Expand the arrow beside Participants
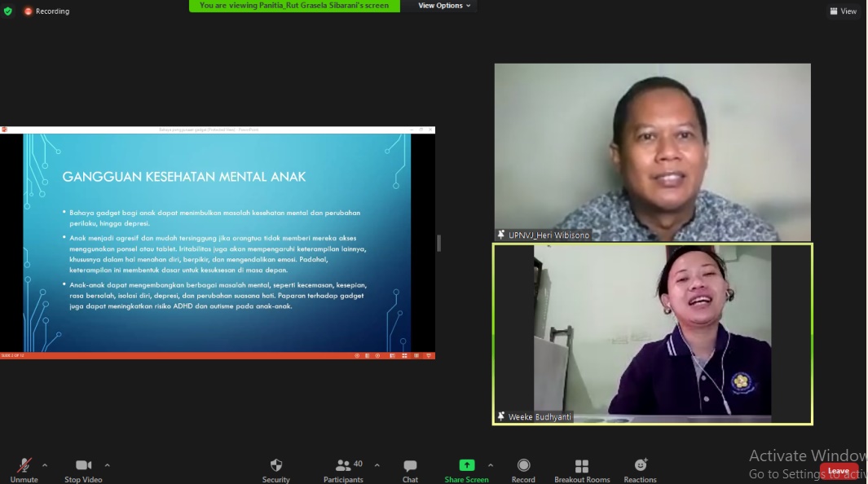 (377, 465)
